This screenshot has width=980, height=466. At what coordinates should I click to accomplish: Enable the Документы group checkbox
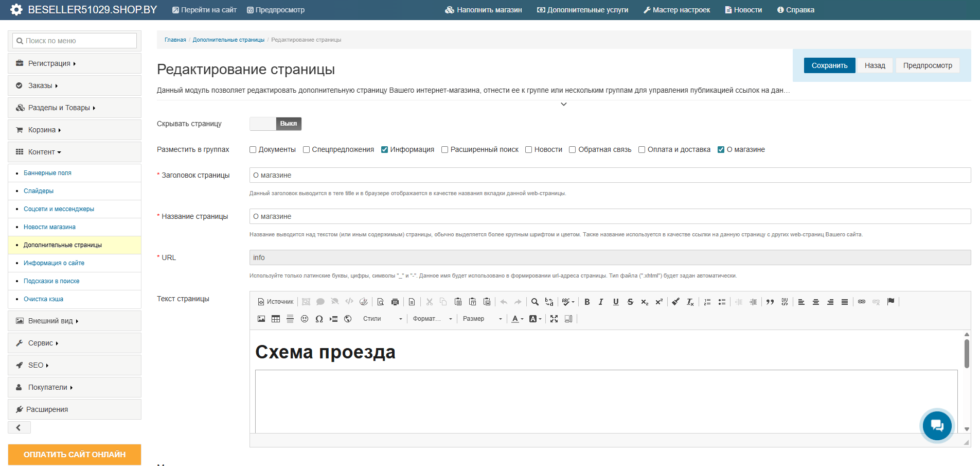(253, 149)
